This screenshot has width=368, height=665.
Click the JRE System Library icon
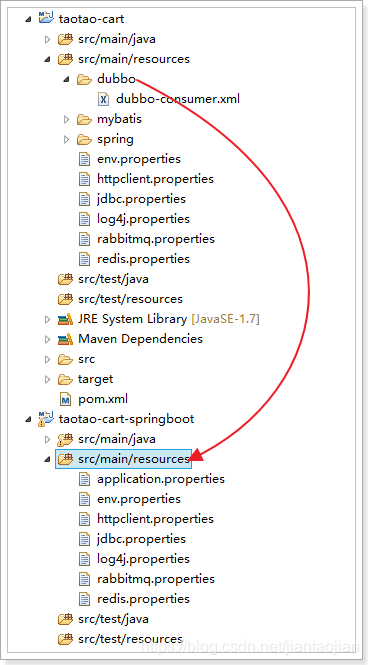(66, 319)
